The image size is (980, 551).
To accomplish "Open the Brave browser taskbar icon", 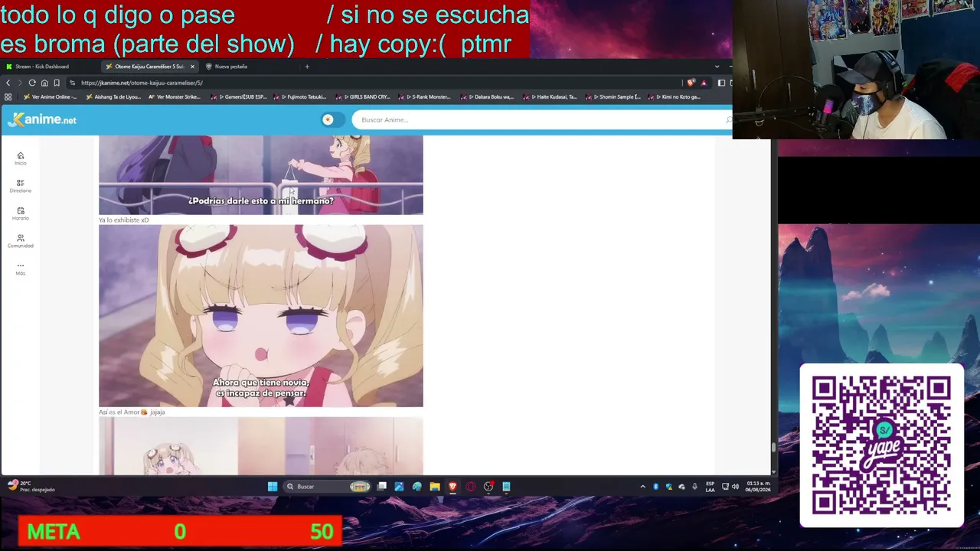I will [452, 487].
